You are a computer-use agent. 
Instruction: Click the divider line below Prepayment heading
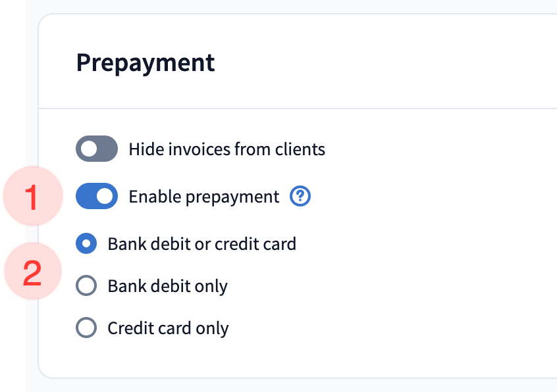pyautogui.click(x=296, y=108)
